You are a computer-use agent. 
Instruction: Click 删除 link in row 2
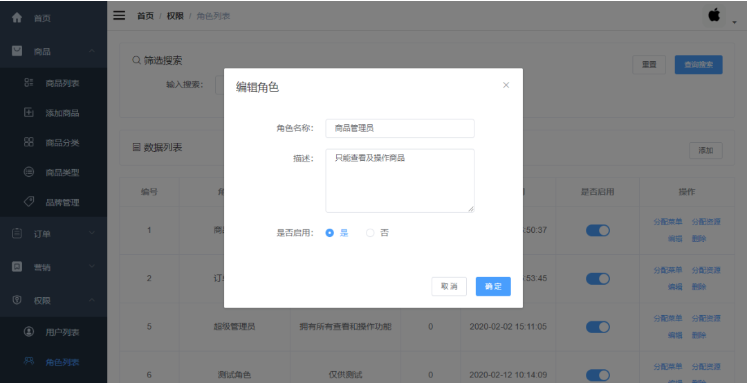tap(699, 287)
